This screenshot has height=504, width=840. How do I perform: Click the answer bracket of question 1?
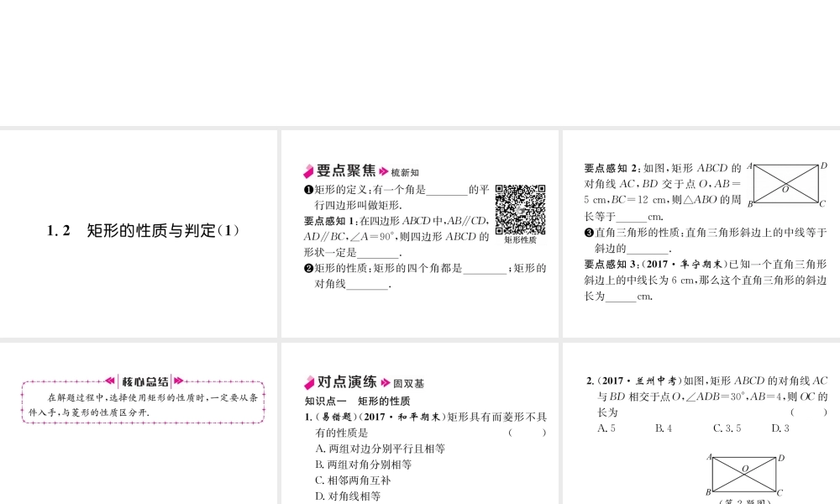[528, 433]
